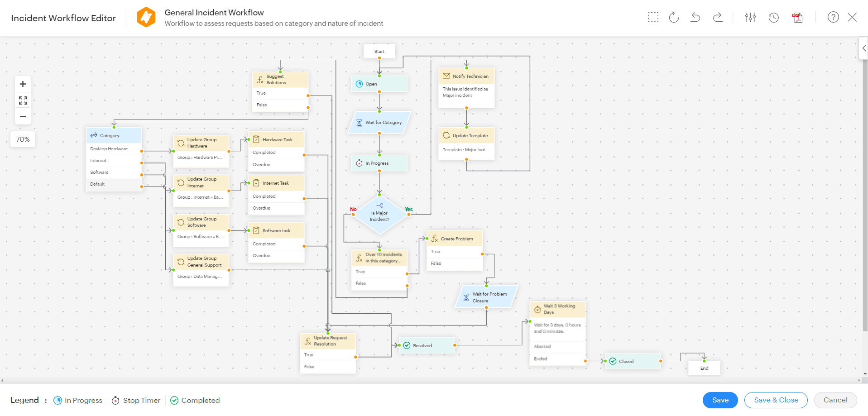
Task: Click Save & Close
Action: (776, 400)
